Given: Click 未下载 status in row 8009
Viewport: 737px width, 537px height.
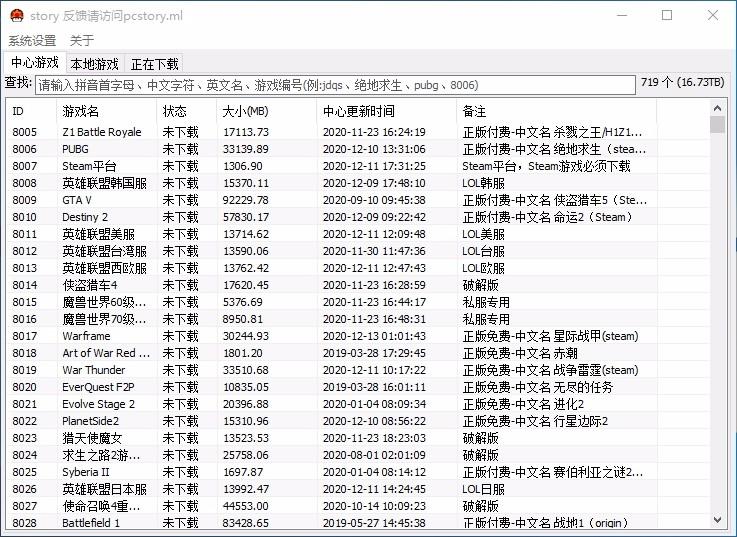Looking at the screenshot, I should click(x=180, y=200).
